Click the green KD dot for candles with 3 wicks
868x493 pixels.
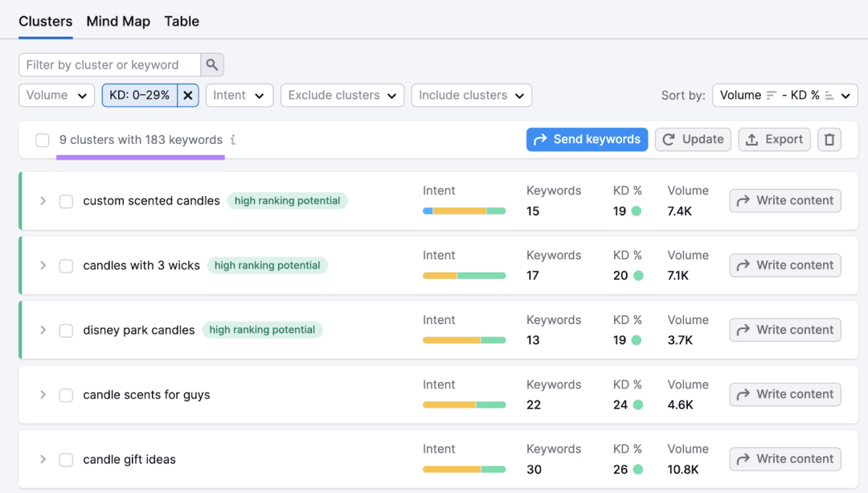[638, 275]
